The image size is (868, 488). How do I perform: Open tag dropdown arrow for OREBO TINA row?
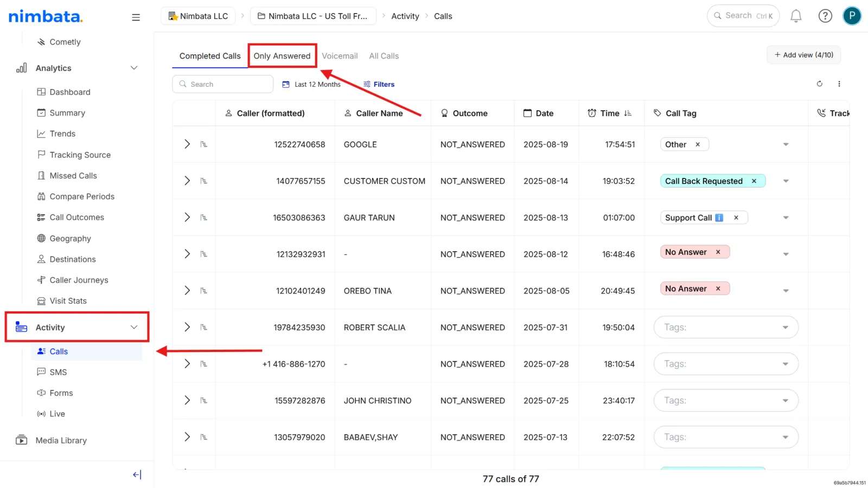pyautogui.click(x=786, y=291)
